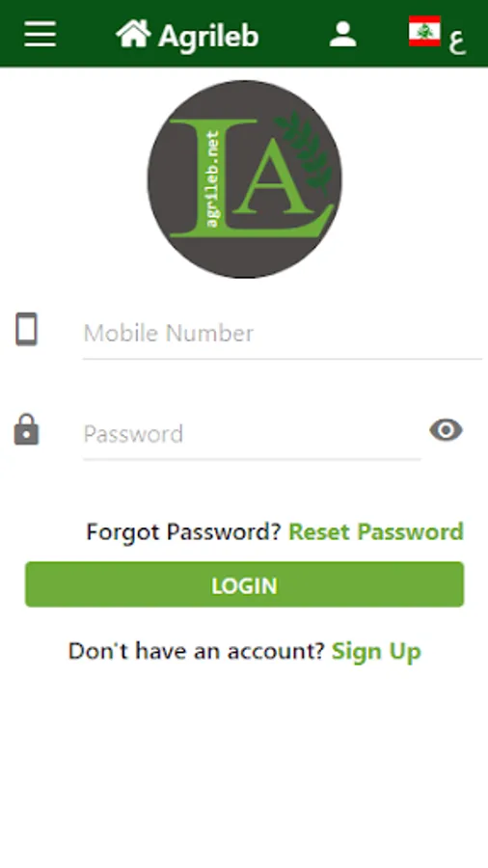
Task: Click the green leaf sprig in the logo
Action: point(306,149)
